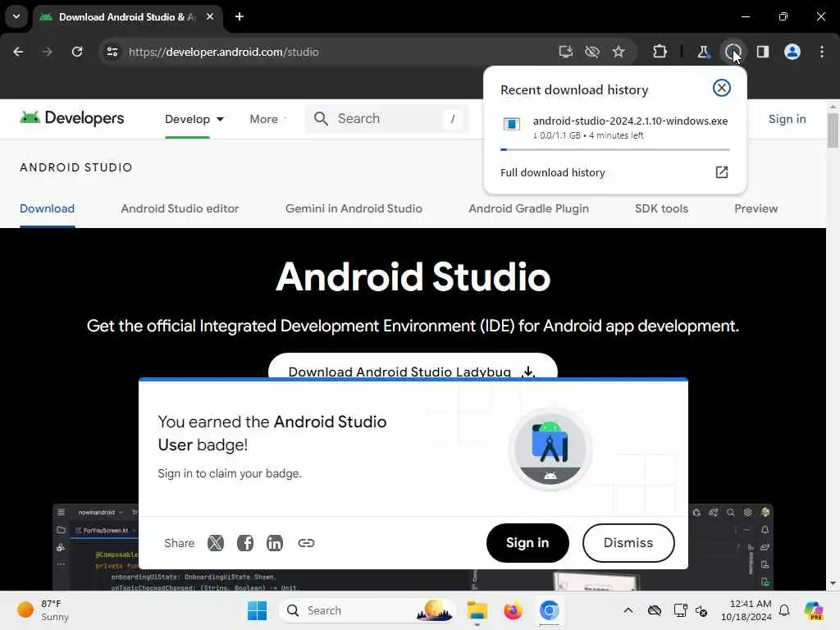Screen dimensions: 840x630
Task: Expand the Develop menu dropdown
Action: coord(194,119)
